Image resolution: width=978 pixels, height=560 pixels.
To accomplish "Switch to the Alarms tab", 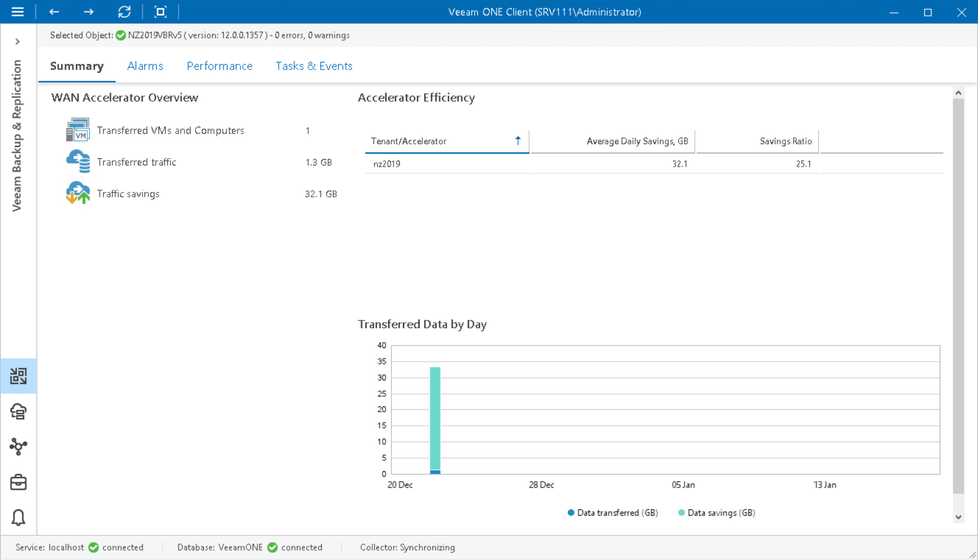I will tap(145, 66).
